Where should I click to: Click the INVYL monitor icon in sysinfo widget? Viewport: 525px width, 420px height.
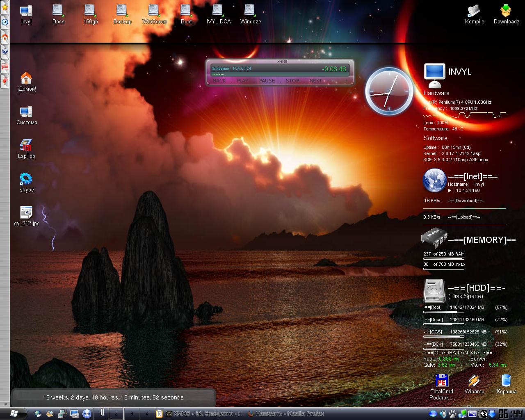[x=434, y=75]
